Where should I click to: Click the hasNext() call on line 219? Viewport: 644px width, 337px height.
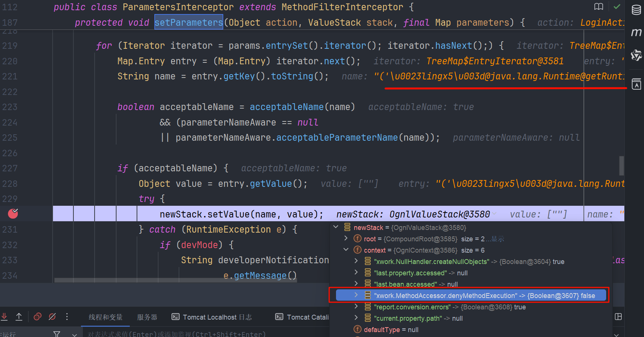coord(458,46)
